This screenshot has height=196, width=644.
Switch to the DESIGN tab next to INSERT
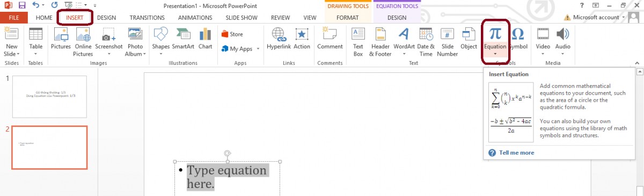coord(106,18)
